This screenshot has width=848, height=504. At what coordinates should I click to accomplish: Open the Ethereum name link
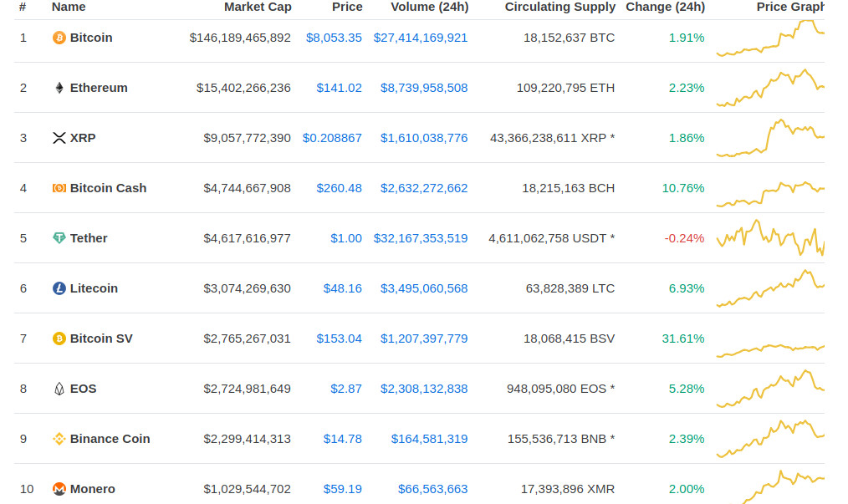99,88
